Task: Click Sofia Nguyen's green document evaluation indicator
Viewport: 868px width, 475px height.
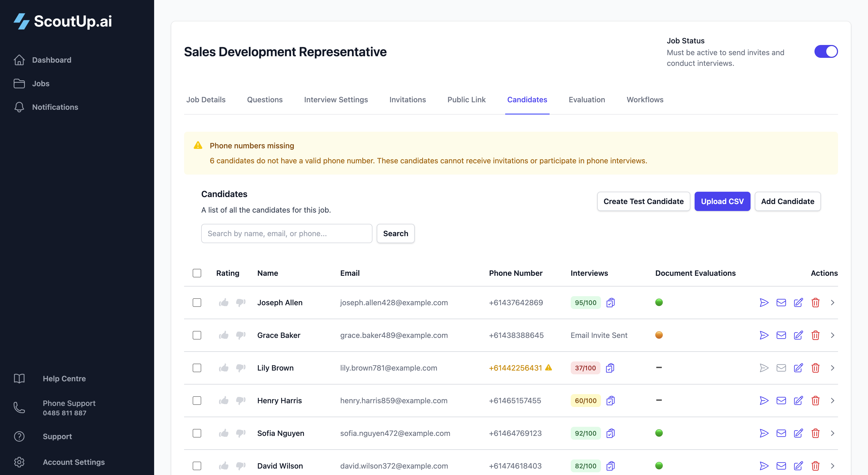Action: pyautogui.click(x=659, y=433)
